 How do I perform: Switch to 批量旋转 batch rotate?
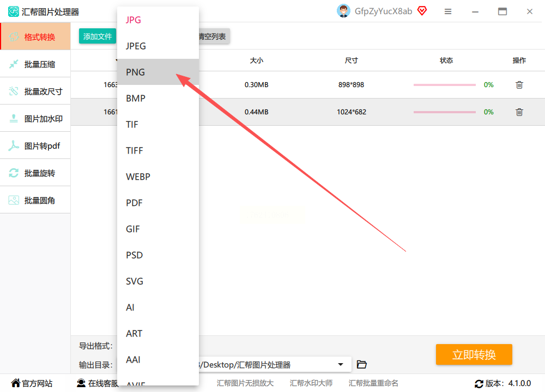click(35, 173)
